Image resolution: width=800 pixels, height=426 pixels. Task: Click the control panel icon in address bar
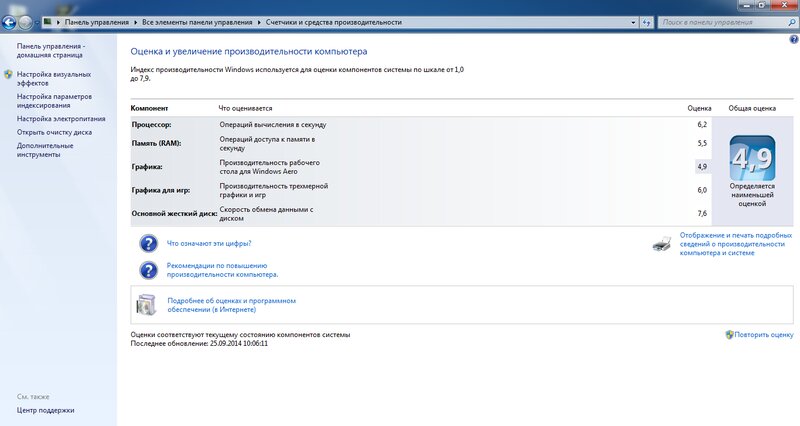pos(47,22)
